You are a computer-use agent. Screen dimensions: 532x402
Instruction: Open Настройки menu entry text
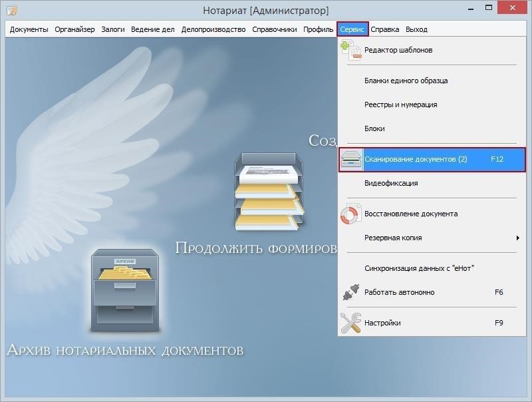click(382, 323)
